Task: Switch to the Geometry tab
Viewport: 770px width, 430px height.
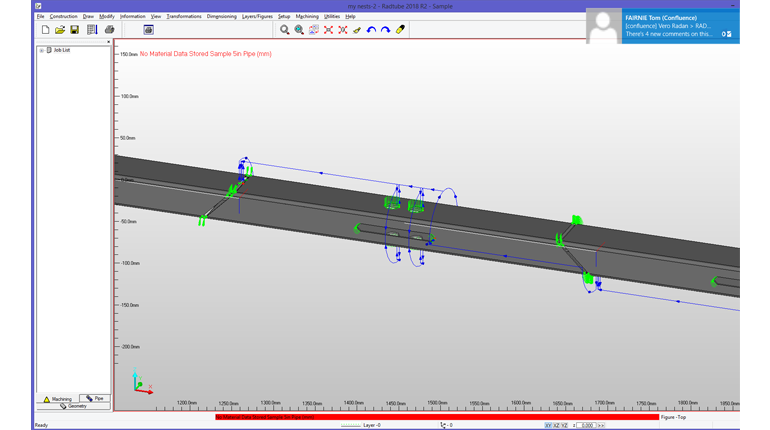Action: click(x=73, y=406)
